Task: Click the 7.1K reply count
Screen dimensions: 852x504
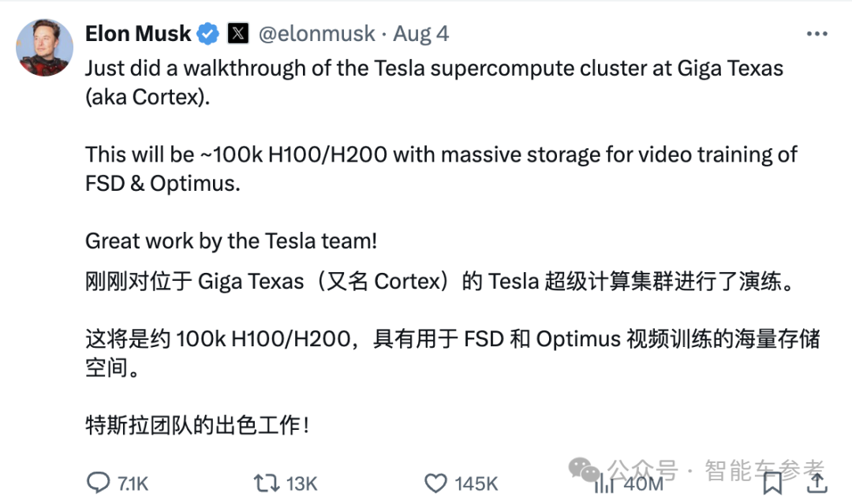Action: [x=132, y=483]
